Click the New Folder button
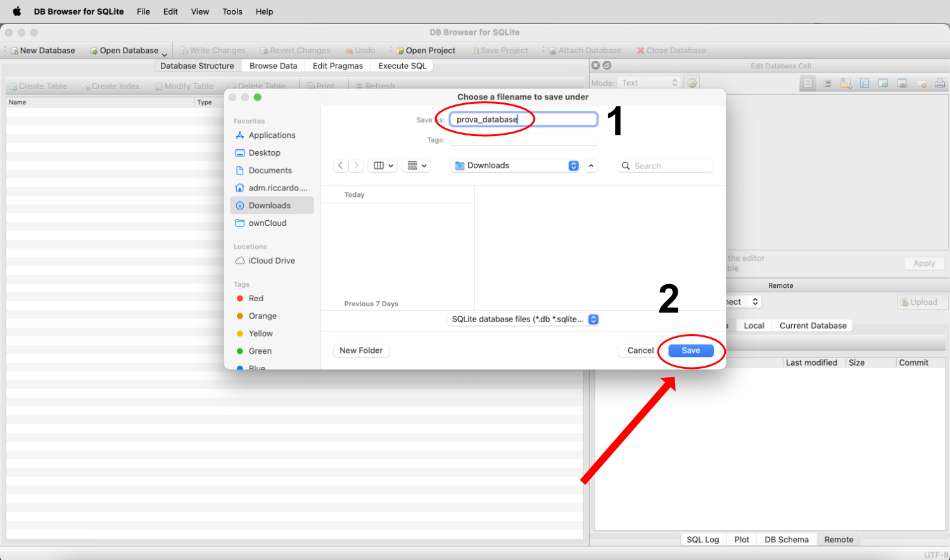This screenshot has width=950, height=560. (361, 351)
